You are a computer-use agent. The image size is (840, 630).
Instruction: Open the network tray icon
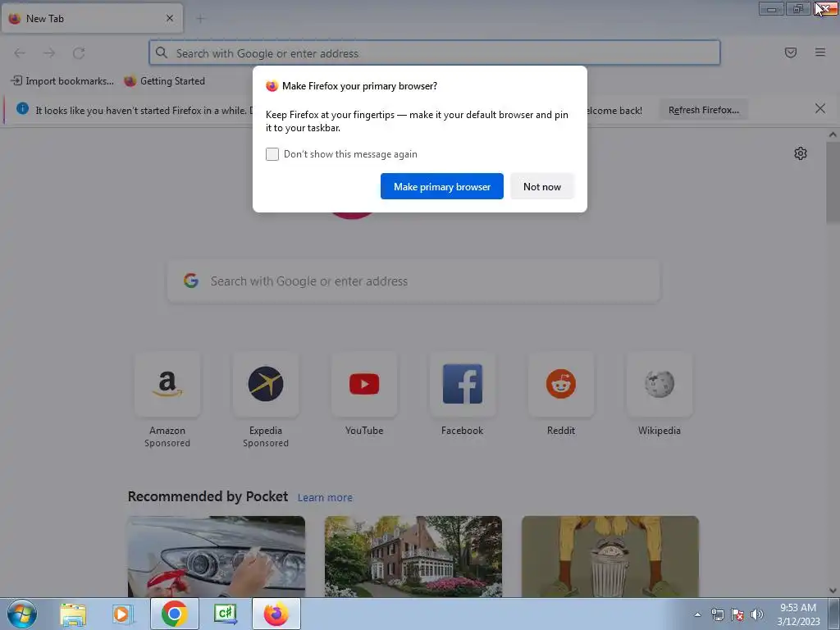[x=717, y=614]
